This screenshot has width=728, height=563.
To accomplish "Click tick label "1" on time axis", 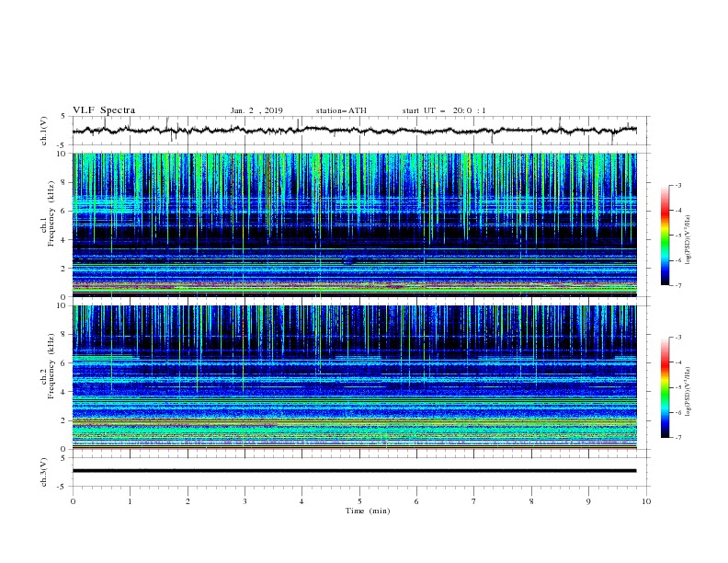I will click(130, 501).
